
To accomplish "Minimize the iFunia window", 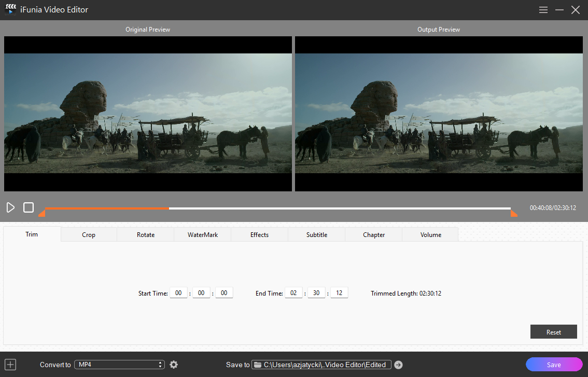I will [559, 10].
